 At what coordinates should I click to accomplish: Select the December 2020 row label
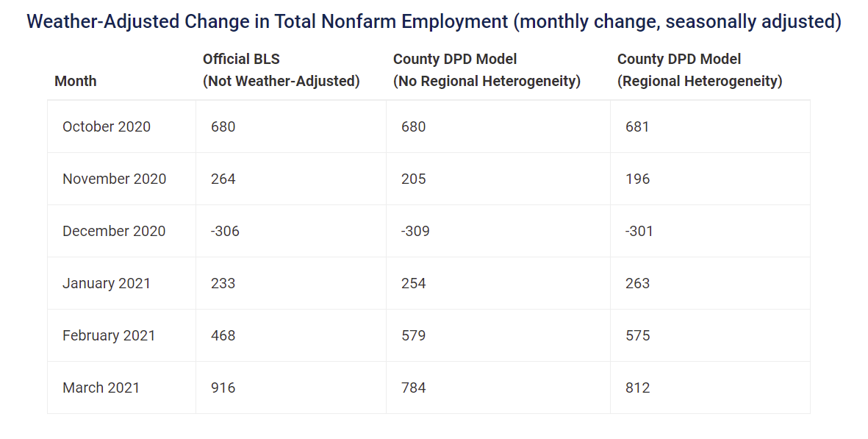click(114, 231)
